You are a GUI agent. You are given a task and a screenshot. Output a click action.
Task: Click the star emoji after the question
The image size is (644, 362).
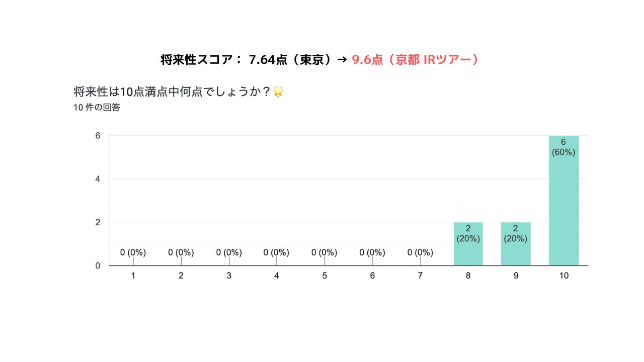click(278, 92)
